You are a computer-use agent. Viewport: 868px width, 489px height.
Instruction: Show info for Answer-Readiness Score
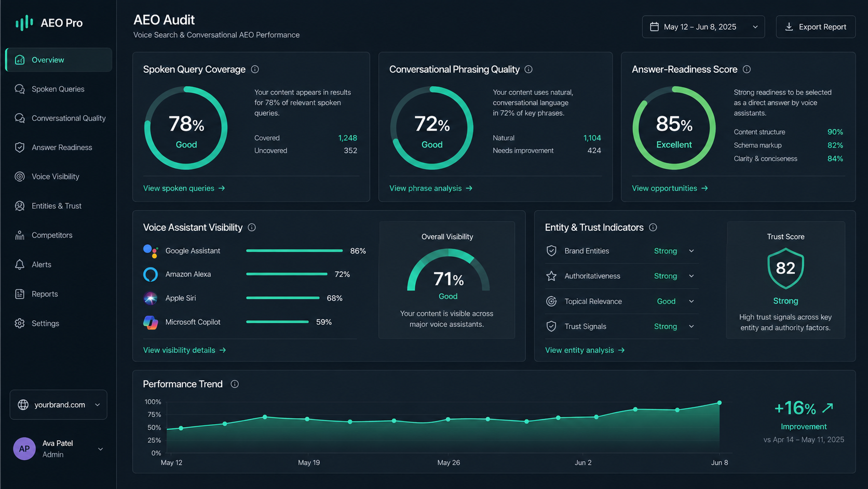pos(747,69)
